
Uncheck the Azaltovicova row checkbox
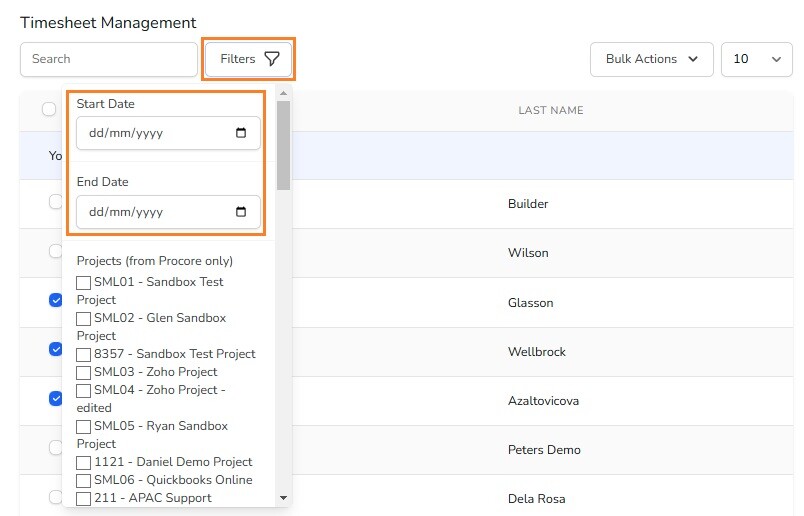(55, 399)
